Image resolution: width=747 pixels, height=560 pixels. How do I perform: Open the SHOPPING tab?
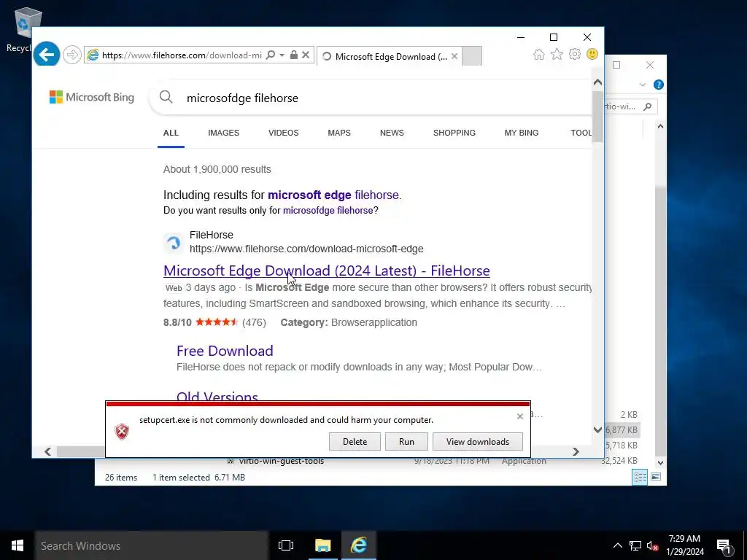(454, 133)
